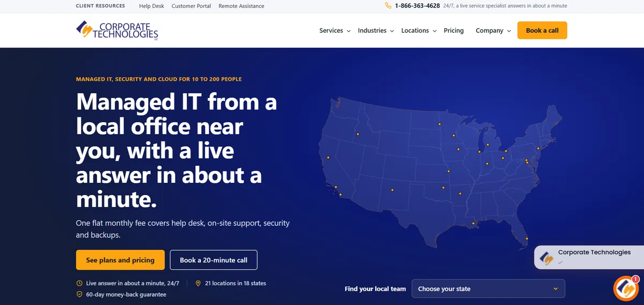
Task: Click the Corporate Technologies logo in header
Action: (x=117, y=31)
